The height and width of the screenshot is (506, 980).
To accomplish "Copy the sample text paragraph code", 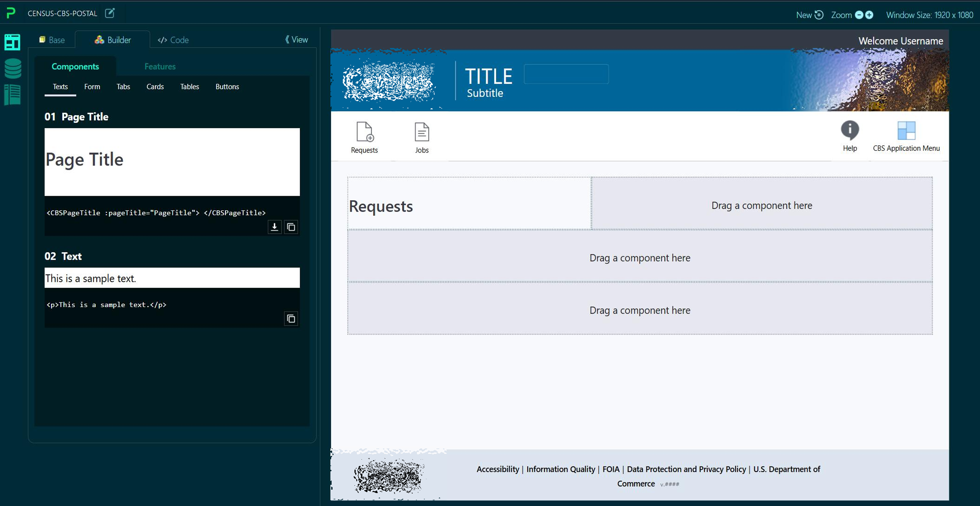I will [291, 319].
